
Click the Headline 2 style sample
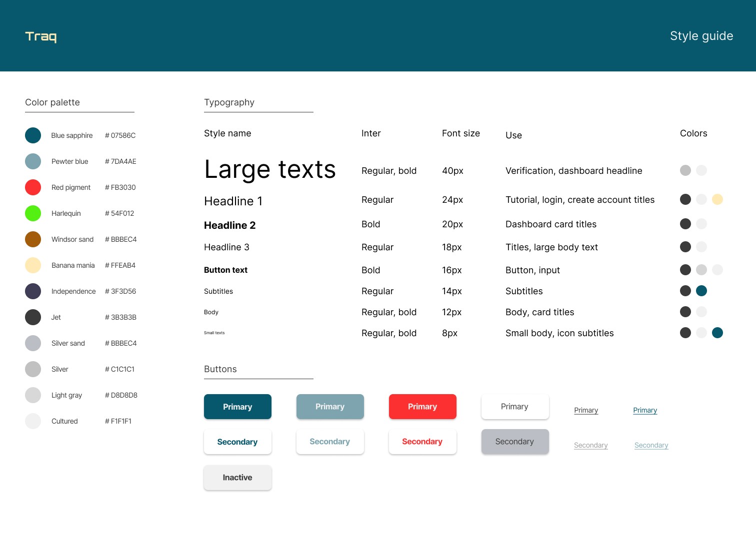pyautogui.click(x=230, y=225)
